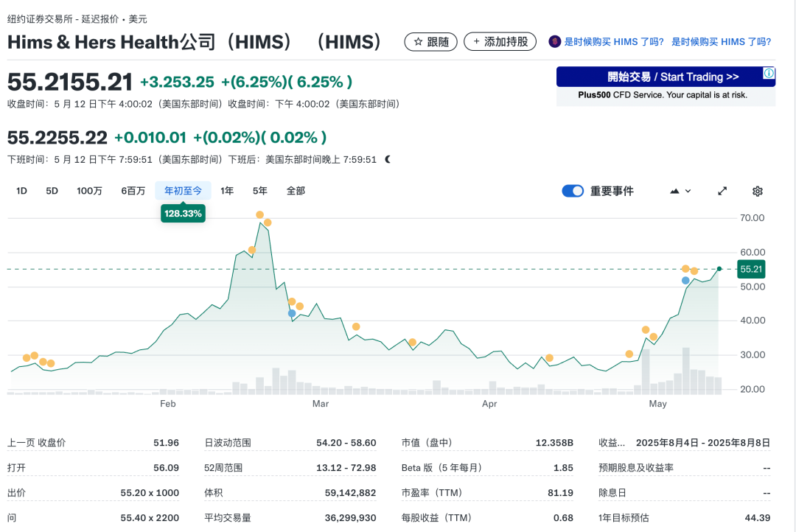Click the highest orange event marker near 70.00
The width and height of the screenshot is (796, 532).
click(259, 215)
